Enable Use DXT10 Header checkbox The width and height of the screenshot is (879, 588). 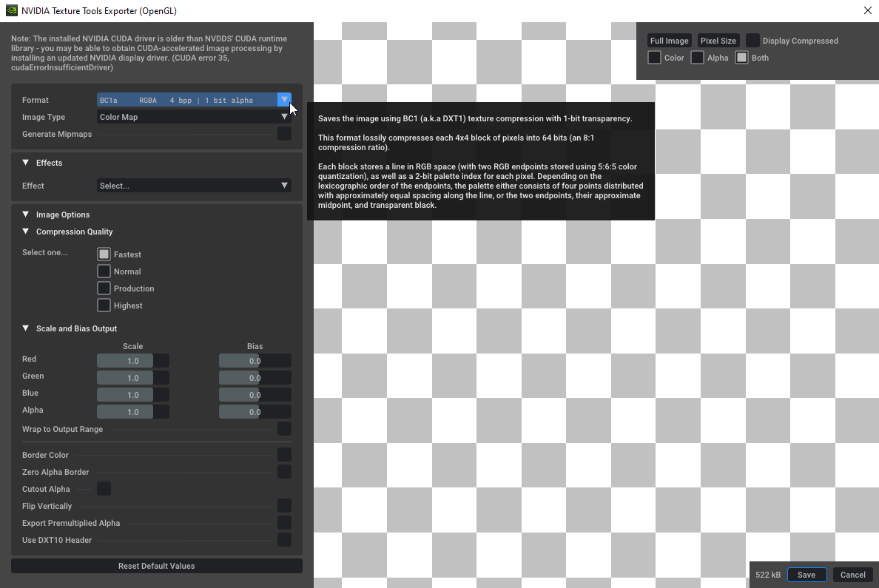(284, 540)
